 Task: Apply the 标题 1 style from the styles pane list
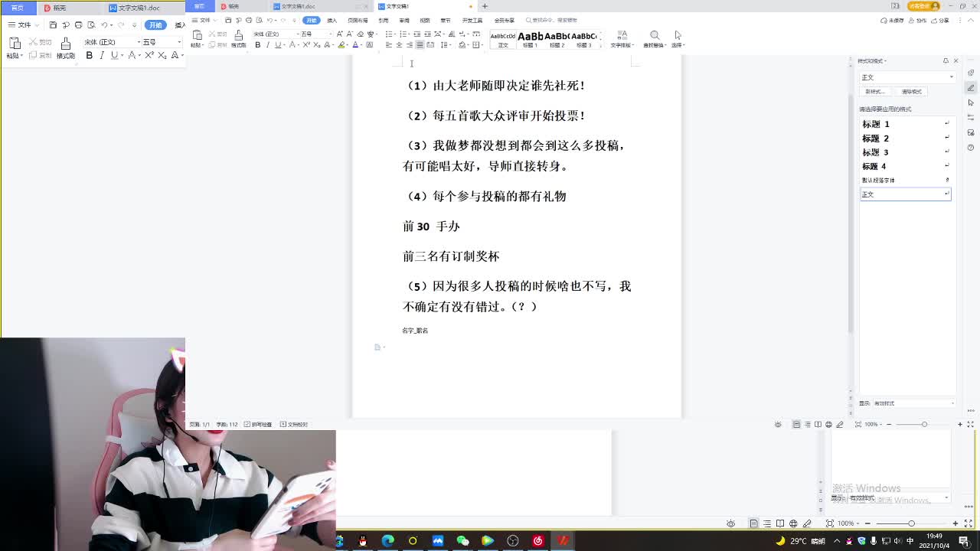905,124
